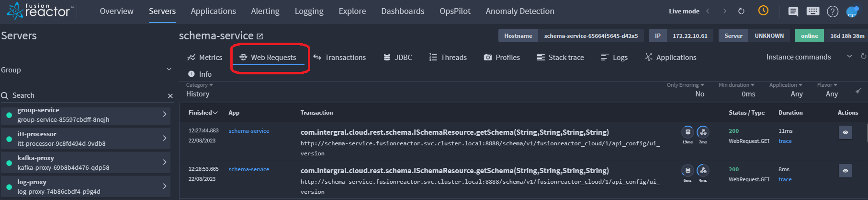Expand the Group dropdown

(86, 70)
